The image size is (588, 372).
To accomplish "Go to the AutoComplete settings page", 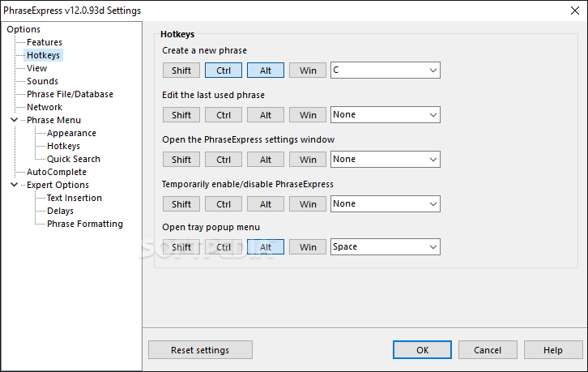I will (x=56, y=172).
